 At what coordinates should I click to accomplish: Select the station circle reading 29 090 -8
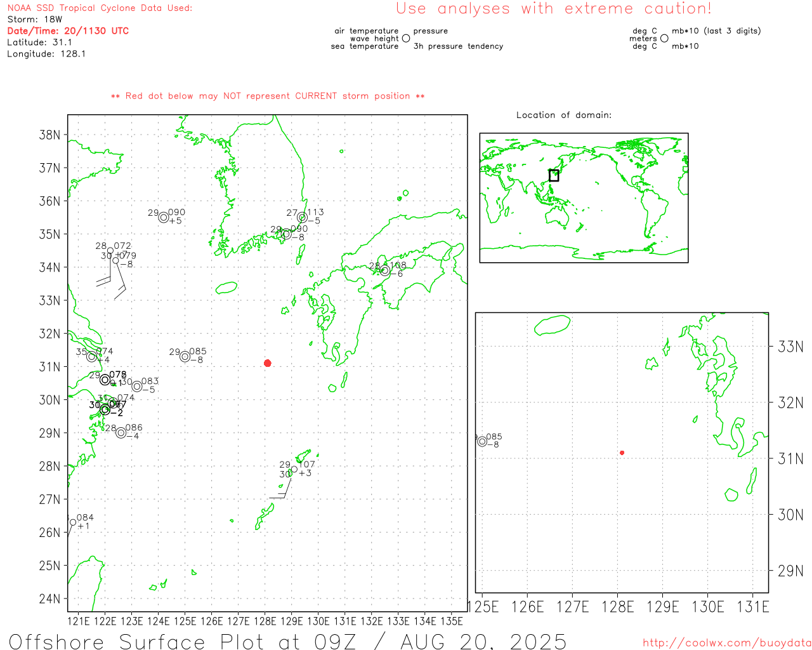pyautogui.click(x=286, y=234)
